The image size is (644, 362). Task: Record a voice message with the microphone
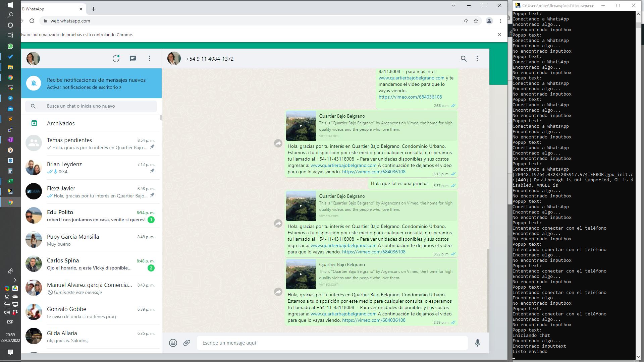[478, 343]
